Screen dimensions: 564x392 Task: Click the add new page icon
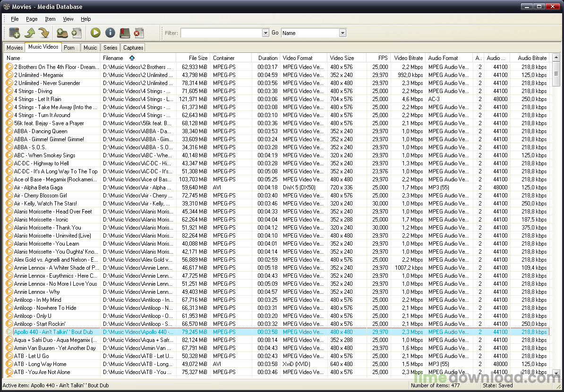tap(15, 33)
